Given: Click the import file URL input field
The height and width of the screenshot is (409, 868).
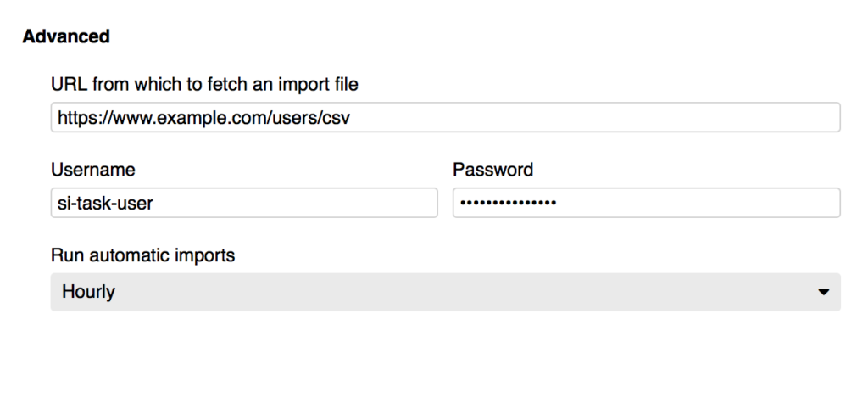Looking at the screenshot, I should 446,117.
